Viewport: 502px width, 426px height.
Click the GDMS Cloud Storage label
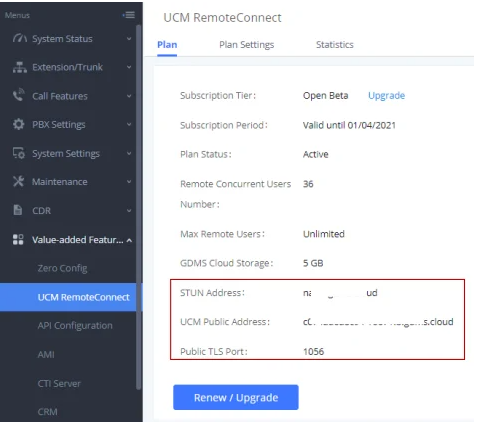pos(227,263)
